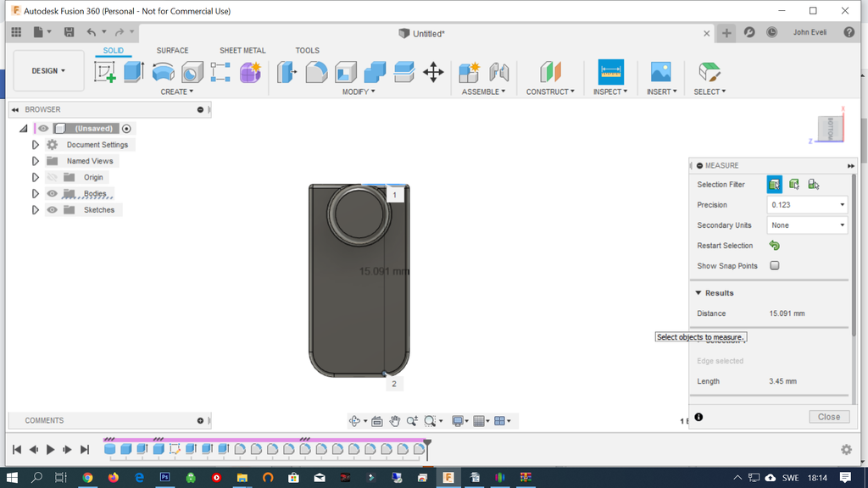Open the Secondary Units dropdown
Viewport: 868px width, 488px height.
(x=806, y=225)
